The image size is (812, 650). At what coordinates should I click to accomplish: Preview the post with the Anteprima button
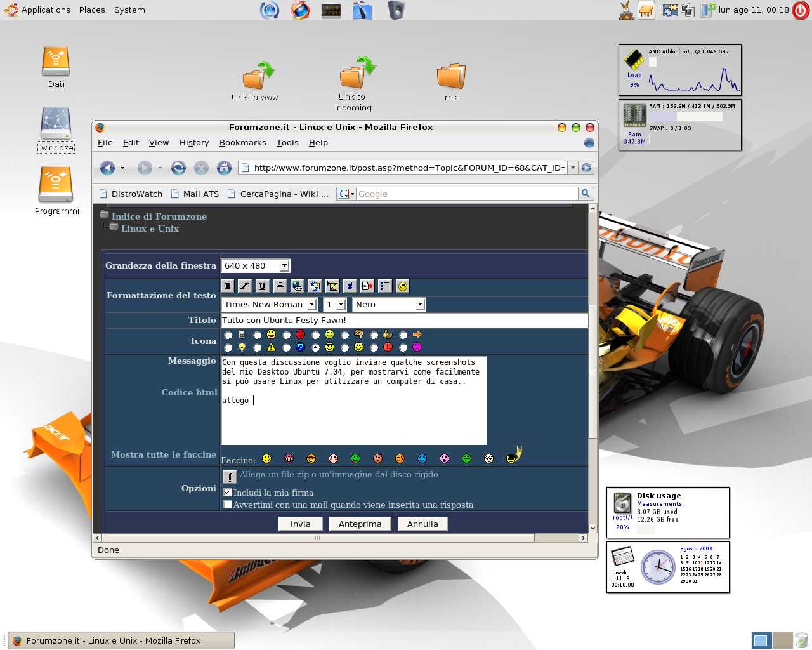click(x=360, y=524)
